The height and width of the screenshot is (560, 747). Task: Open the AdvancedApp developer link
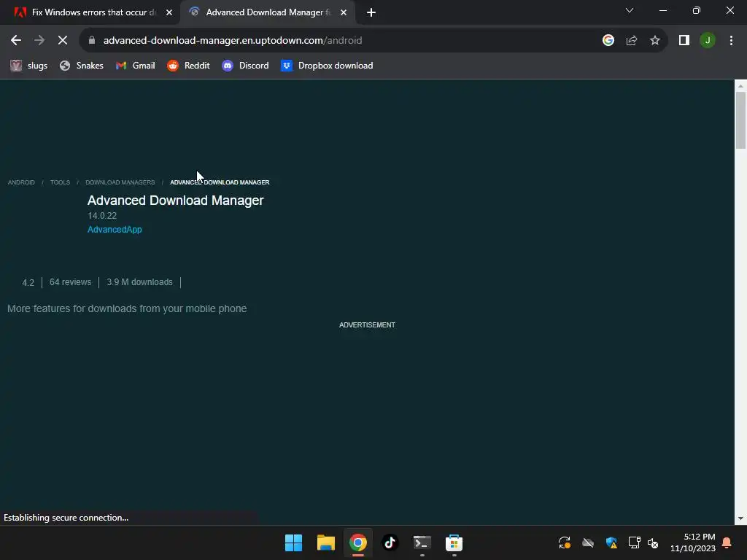pyautogui.click(x=115, y=230)
